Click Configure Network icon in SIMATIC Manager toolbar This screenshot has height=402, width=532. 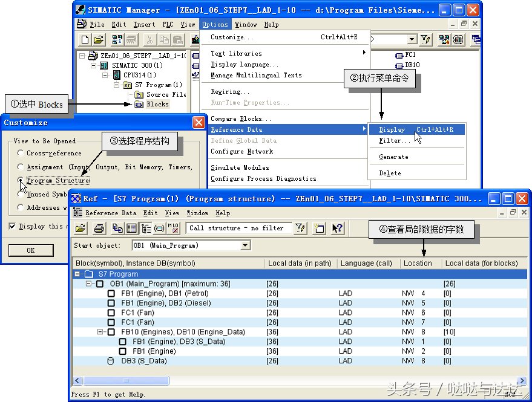444,40
